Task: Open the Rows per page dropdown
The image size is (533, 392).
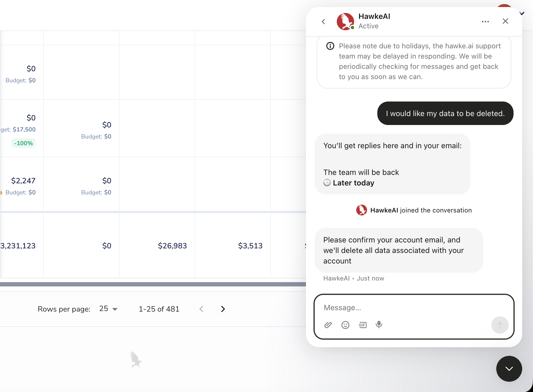Action: (x=108, y=309)
